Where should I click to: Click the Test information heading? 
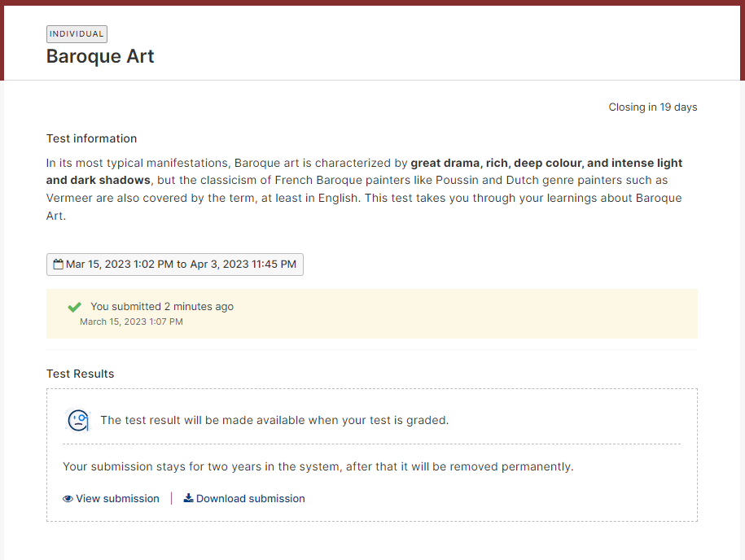[x=92, y=138]
